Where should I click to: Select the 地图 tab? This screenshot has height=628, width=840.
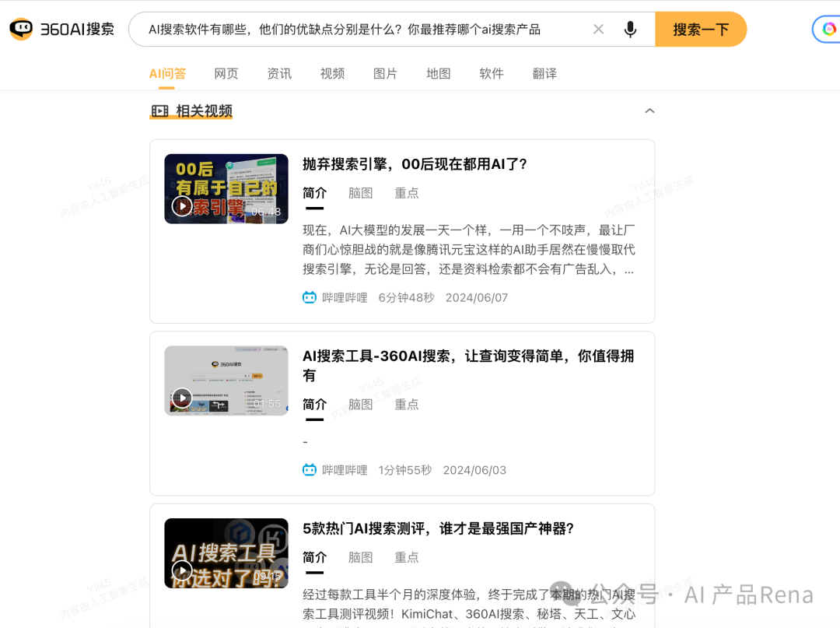click(x=438, y=73)
